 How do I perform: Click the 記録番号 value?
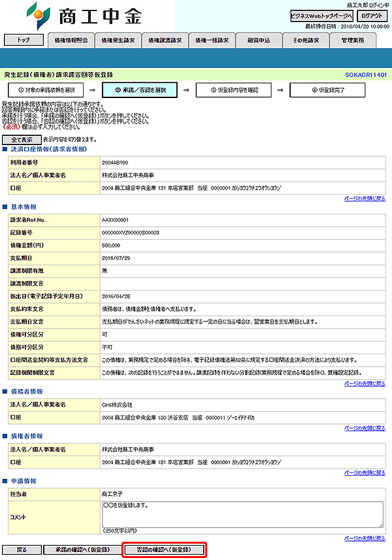131,233
